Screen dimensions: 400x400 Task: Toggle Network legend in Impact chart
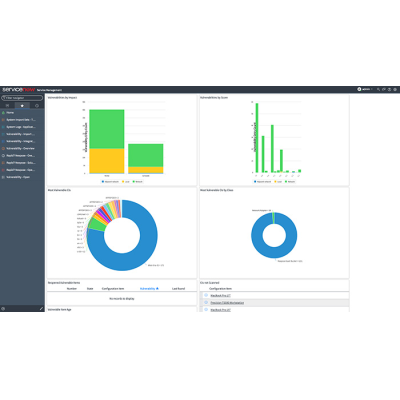[138, 182]
